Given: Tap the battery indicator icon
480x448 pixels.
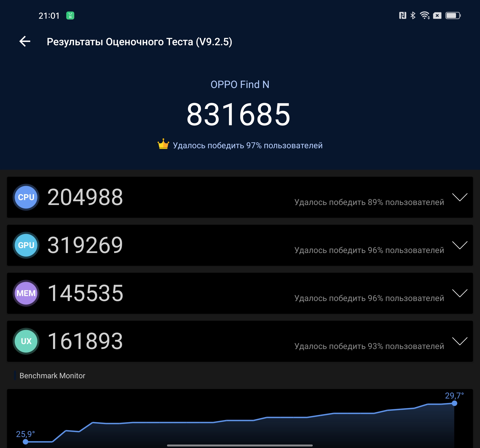Looking at the screenshot, I should (x=453, y=15).
